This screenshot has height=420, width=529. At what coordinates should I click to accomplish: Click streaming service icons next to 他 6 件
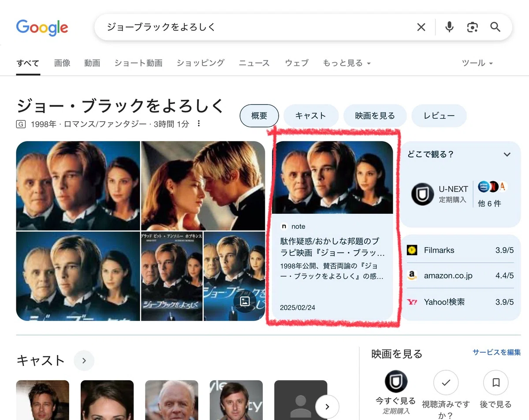pos(492,187)
